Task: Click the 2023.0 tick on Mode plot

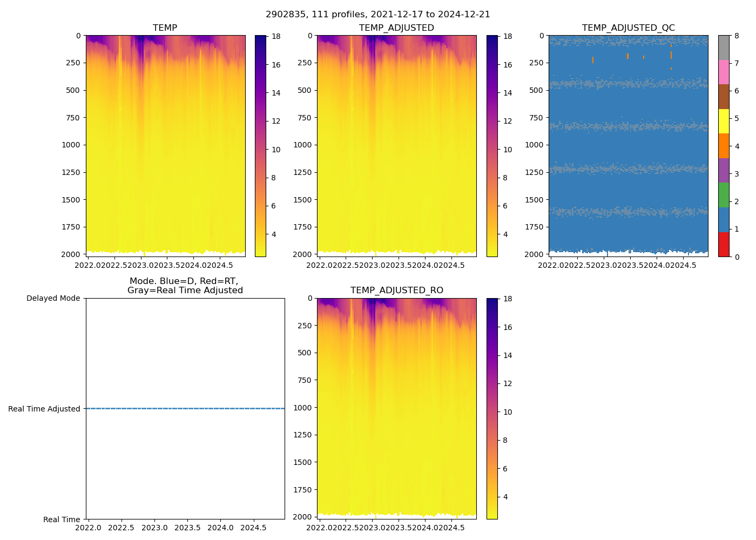Action: pyautogui.click(x=154, y=528)
